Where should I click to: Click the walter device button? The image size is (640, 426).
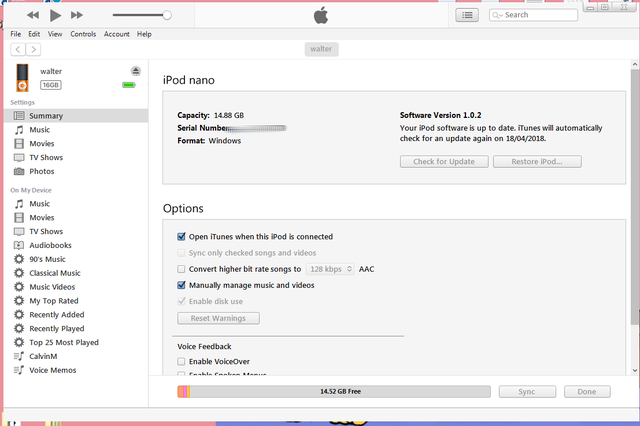[321, 49]
